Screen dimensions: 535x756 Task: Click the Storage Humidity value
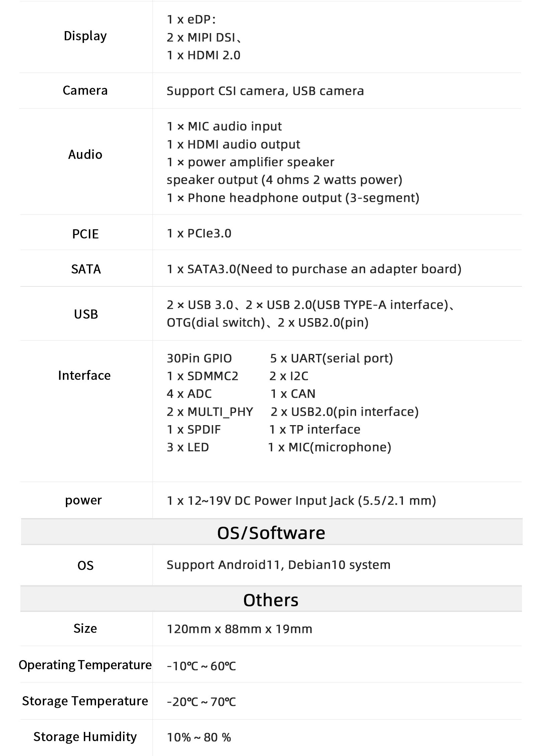click(199, 737)
